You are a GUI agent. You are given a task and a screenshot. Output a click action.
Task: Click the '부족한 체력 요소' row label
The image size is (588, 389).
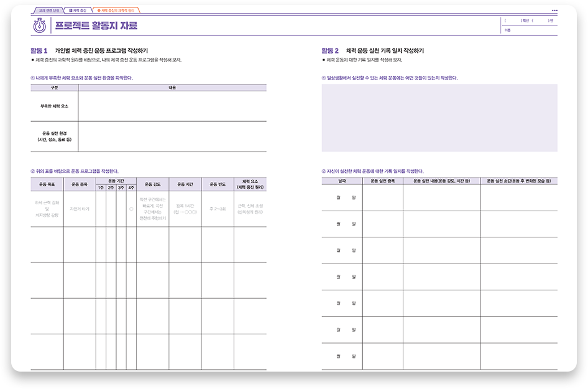[54, 106]
